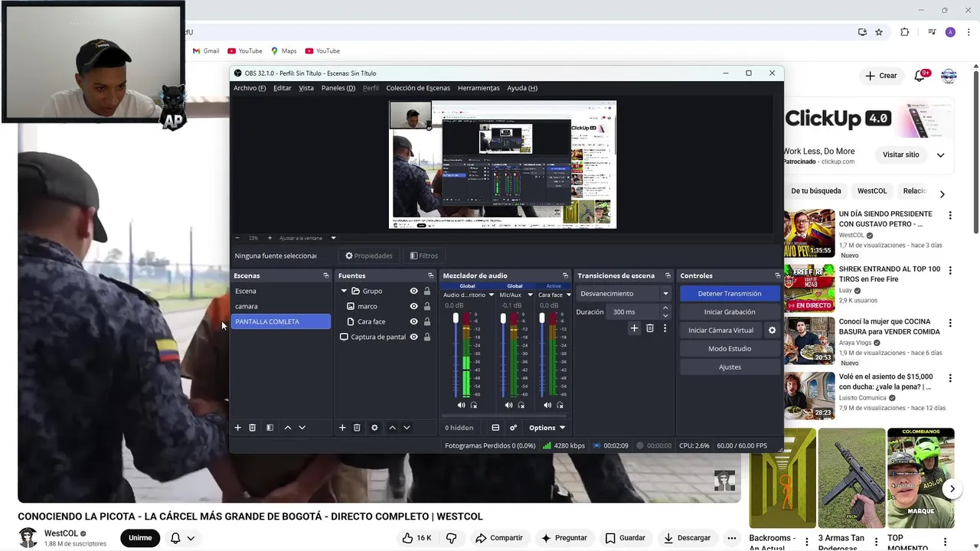Delete the selected scene with trash icon

point(252,428)
